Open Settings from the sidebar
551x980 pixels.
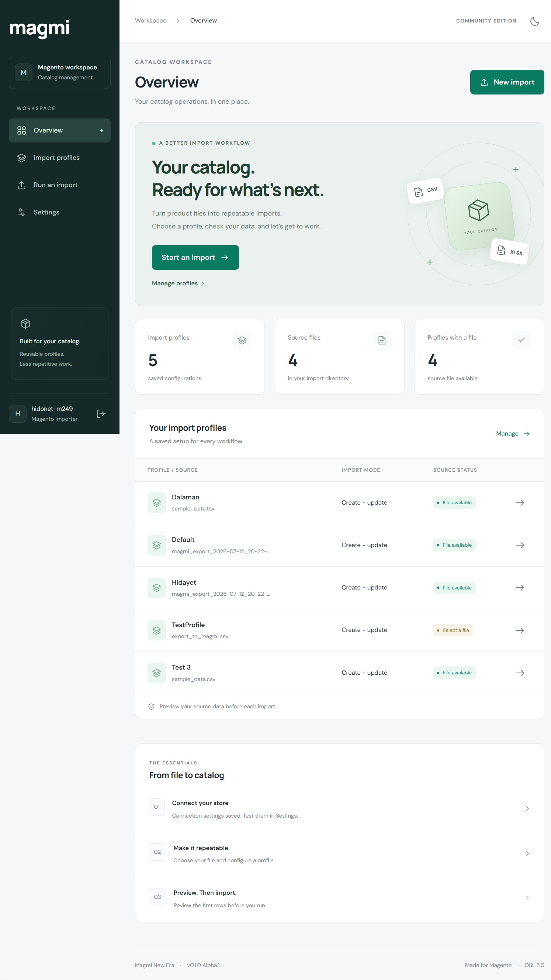click(x=60, y=212)
